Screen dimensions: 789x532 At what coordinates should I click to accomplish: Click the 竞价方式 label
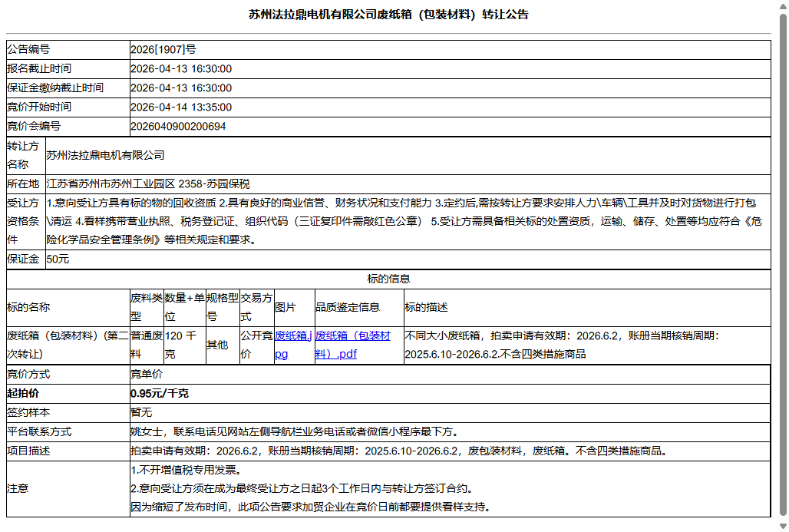[28, 374]
